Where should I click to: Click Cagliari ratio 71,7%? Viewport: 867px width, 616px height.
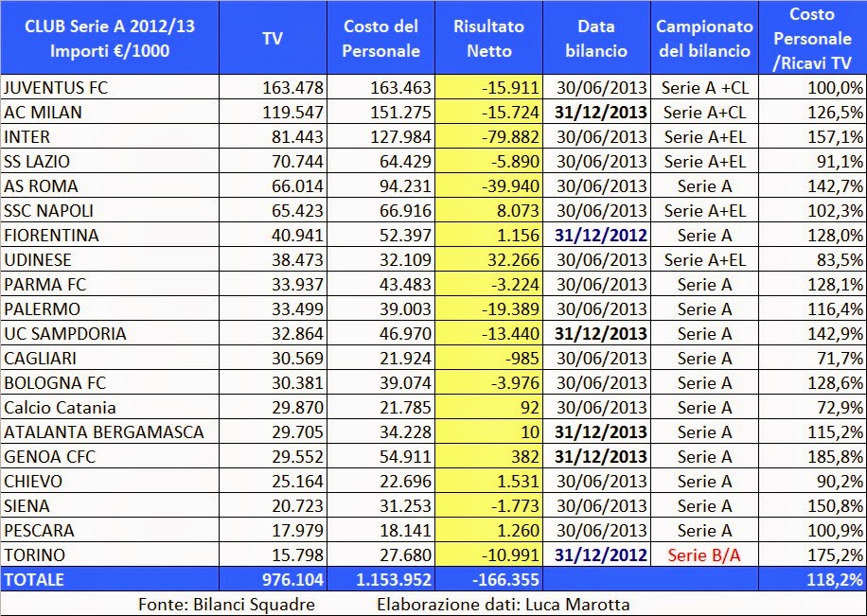[x=840, y=359]
